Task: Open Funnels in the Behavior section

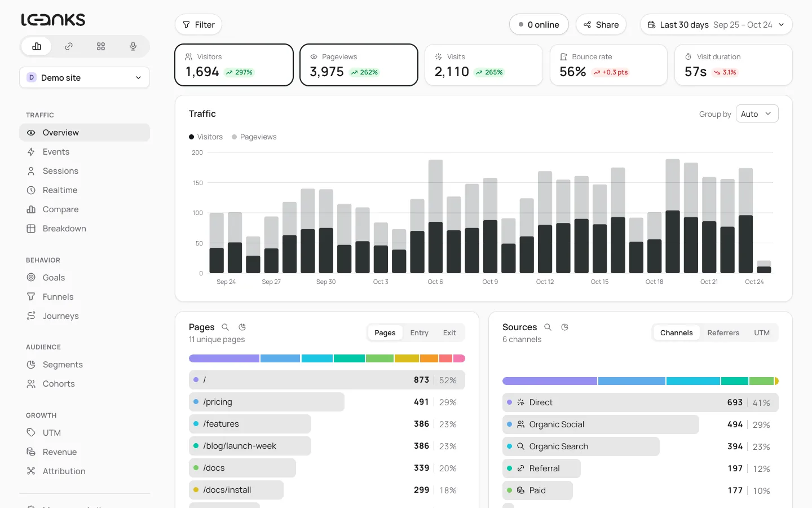Action: 85,297
